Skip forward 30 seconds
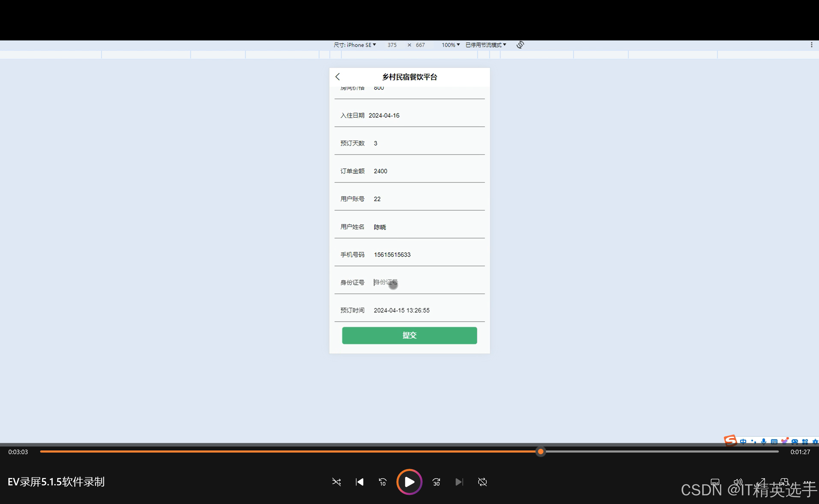 436,482
